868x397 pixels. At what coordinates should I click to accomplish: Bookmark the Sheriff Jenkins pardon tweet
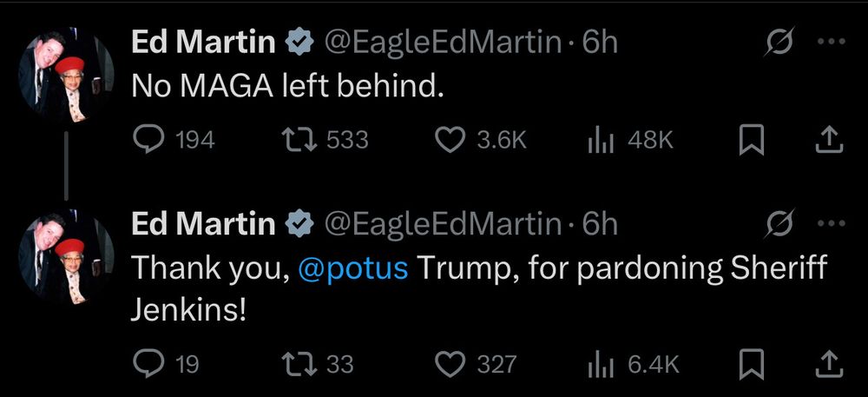tap(752, 365)
